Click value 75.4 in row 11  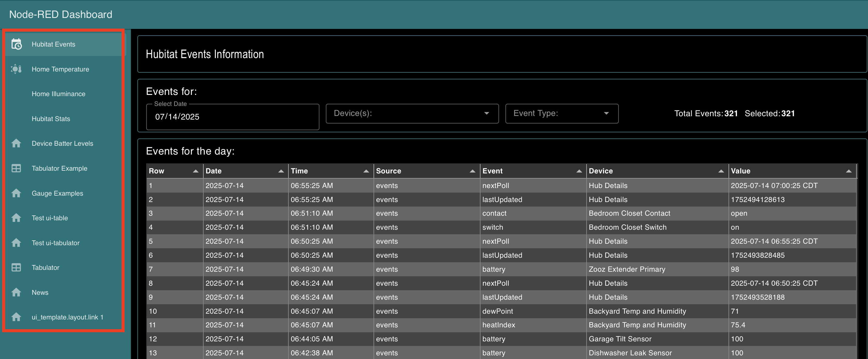click(792, 325)
